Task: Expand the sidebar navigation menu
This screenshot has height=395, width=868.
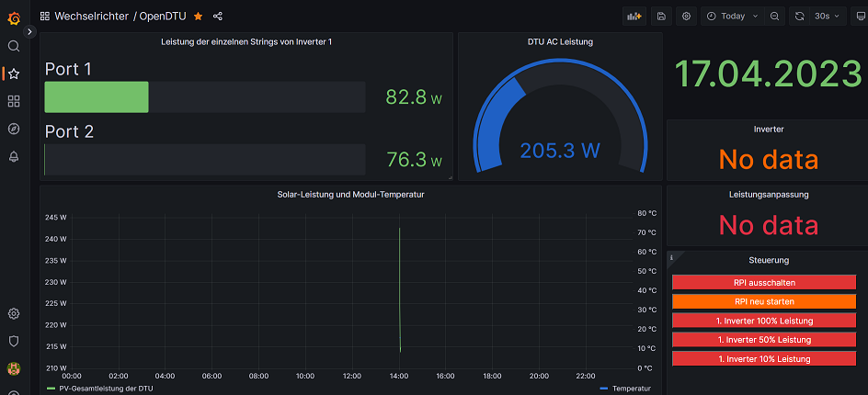Action: pyautogui.click(x=29, y=31)
